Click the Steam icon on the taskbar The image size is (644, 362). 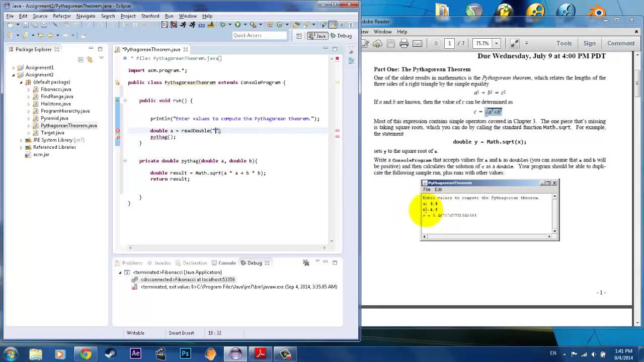110,354
